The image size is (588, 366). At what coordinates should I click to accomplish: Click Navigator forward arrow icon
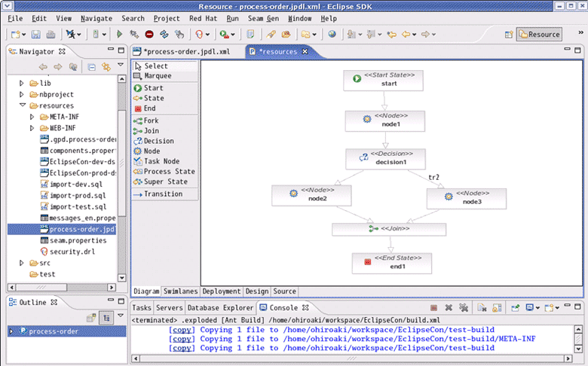pyautogui.click(x=58, y=67)
